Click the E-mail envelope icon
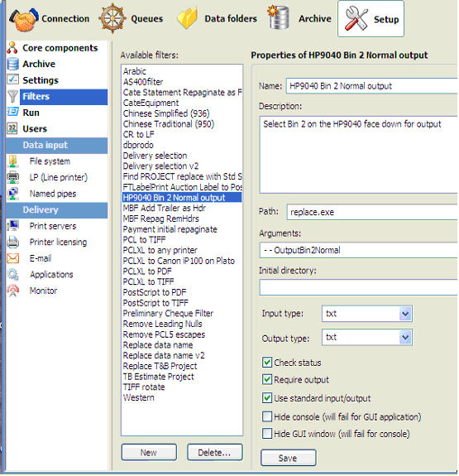459x476 pixels. pyautogui.click(x=12, y=258)
